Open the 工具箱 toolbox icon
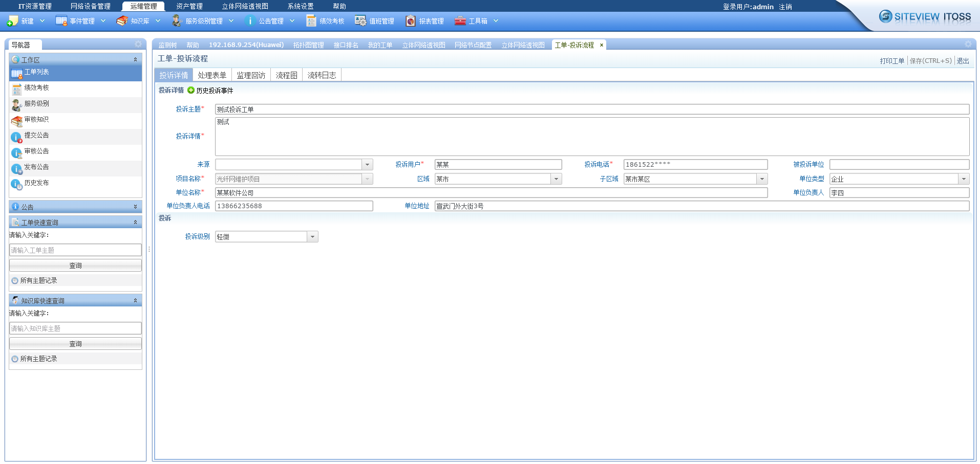Viewport: 980px width, 464px height. pos(460,20)
